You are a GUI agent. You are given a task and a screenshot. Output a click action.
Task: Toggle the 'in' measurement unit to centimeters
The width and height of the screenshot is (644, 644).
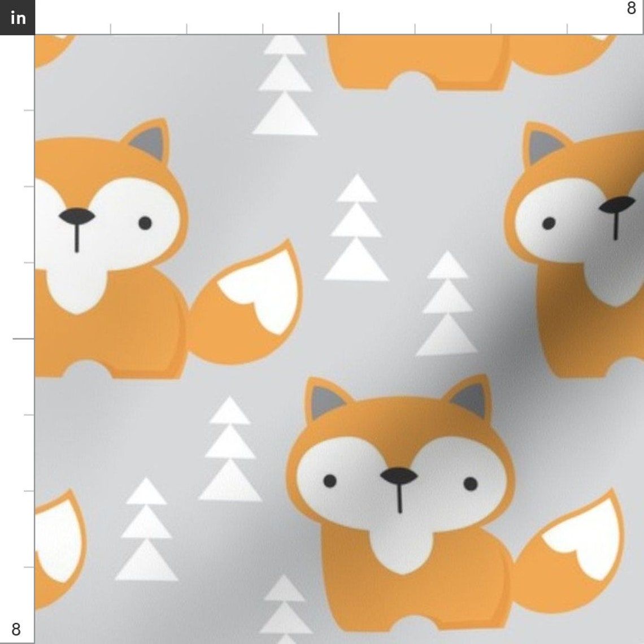pos(18,18)
